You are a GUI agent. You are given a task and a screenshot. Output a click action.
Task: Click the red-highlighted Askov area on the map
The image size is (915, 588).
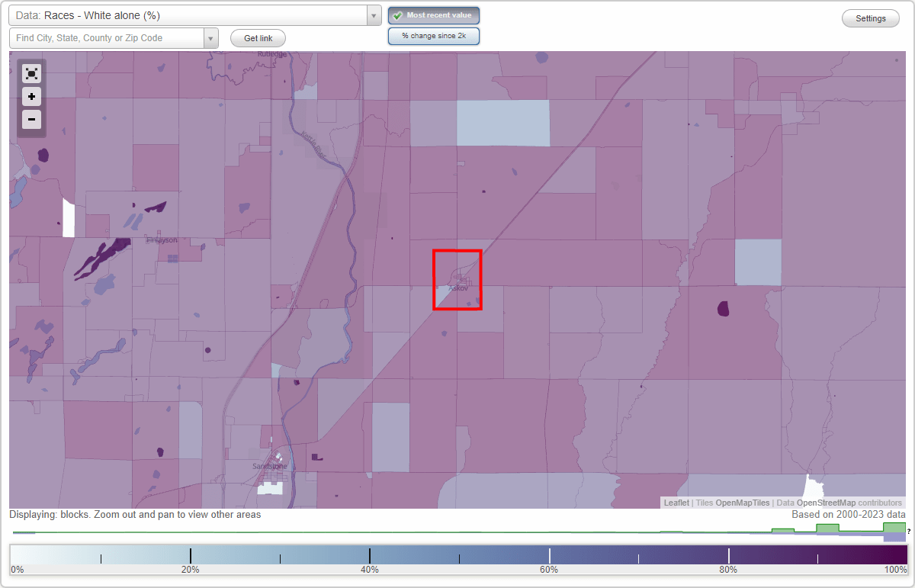pos(457,280)
